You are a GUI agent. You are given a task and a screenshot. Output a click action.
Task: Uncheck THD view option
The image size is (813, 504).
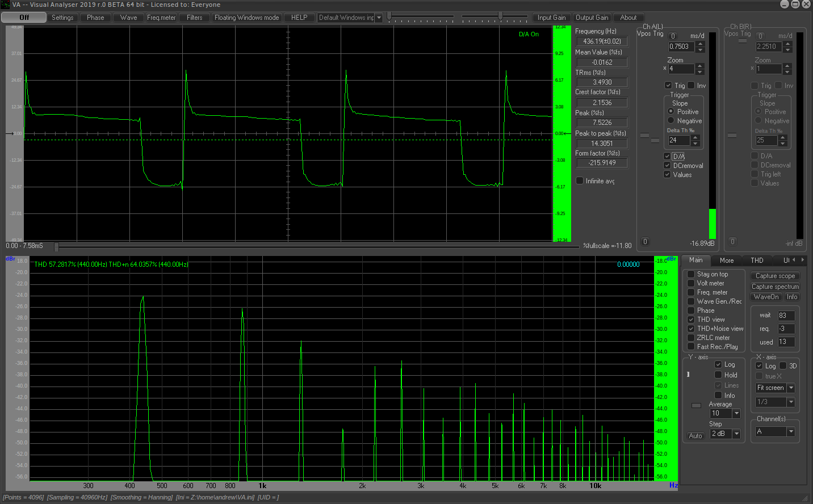pos(691,320)
